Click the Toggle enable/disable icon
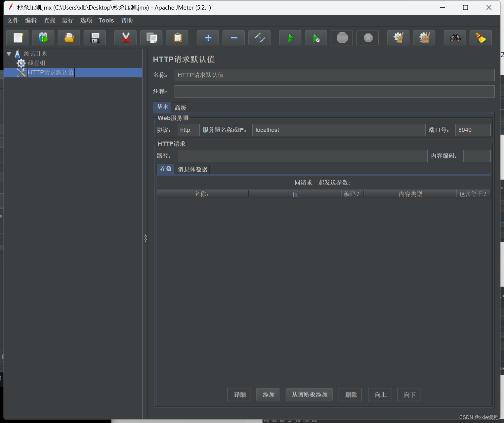The width and height of the screenshot is (504, 423). [260, 38]
